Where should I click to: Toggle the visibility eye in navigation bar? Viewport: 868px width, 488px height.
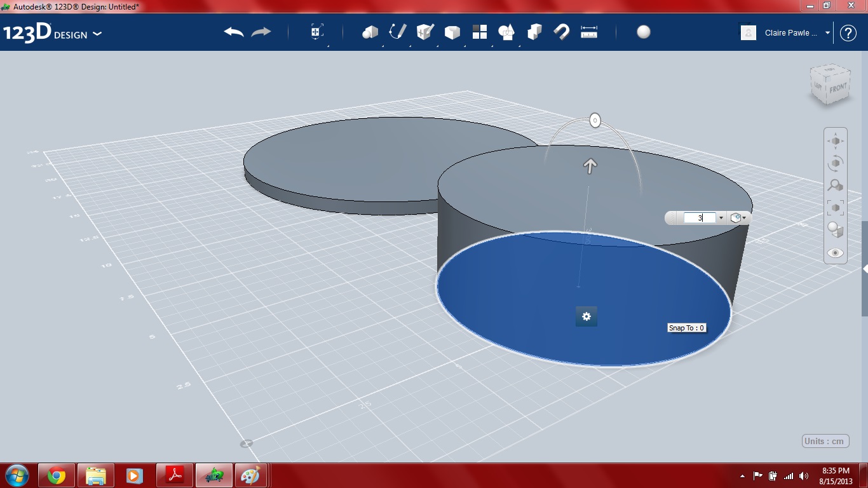click(x=836, y=253)
